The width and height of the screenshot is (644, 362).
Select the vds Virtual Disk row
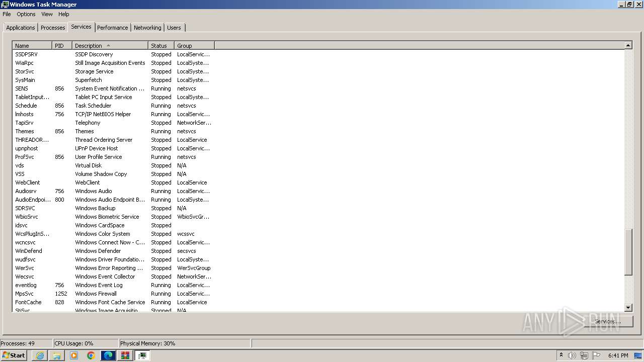113,165
